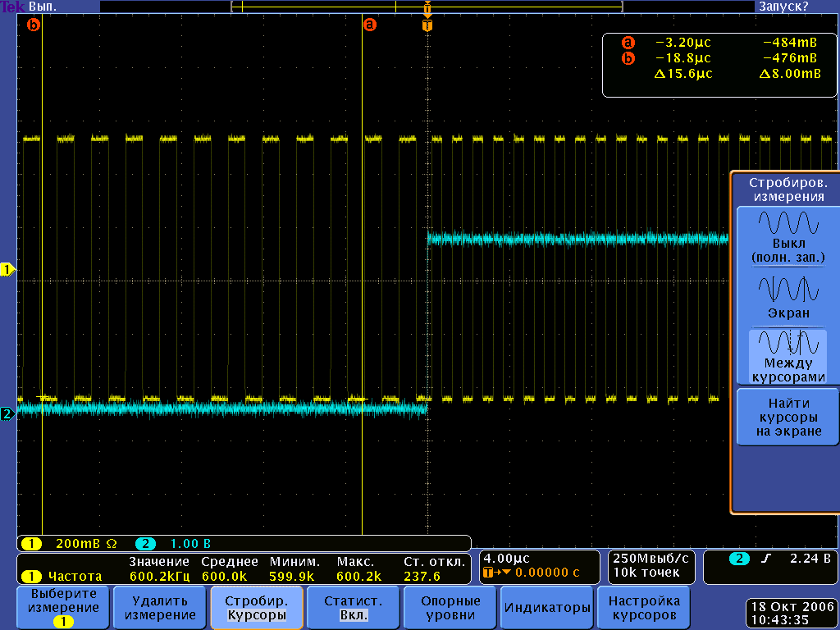
Task: Select "Между курсорами" gating option
Action: [787, 355]
